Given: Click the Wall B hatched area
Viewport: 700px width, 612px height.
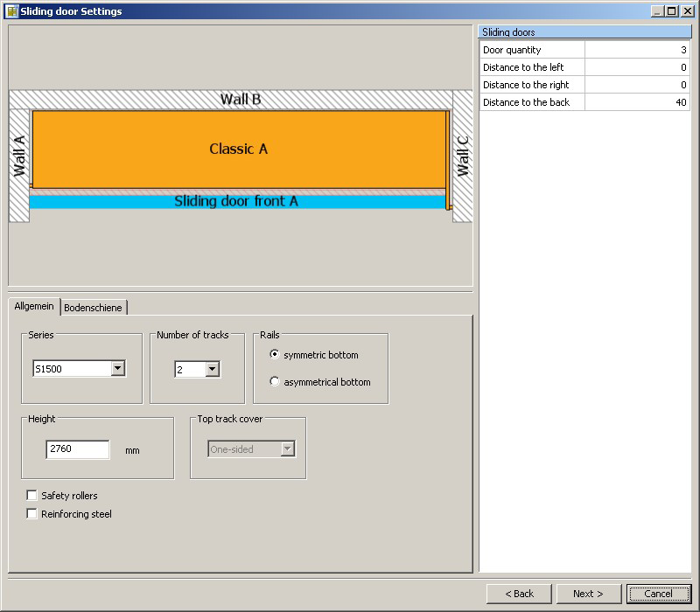Looking at the screenshot, I should click(x=131, y=100).
